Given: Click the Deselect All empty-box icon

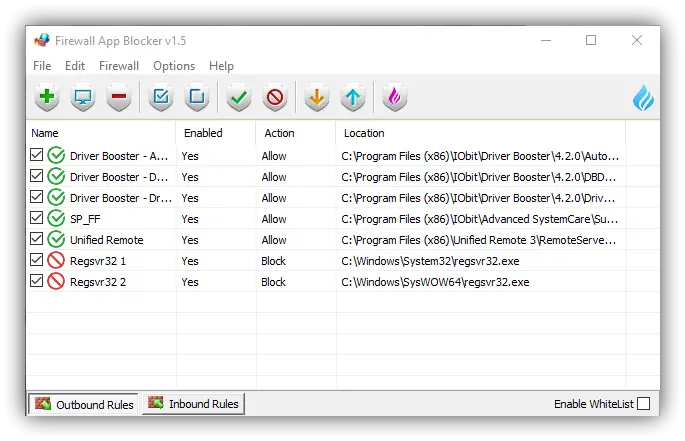Looking at the screenshot, I should pos(197,97).
